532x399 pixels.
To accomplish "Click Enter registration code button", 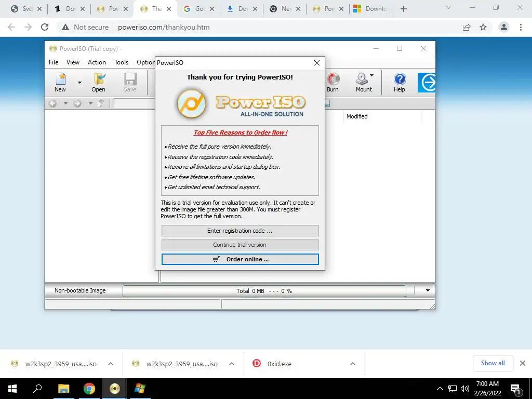I will [x=240, y=231].
